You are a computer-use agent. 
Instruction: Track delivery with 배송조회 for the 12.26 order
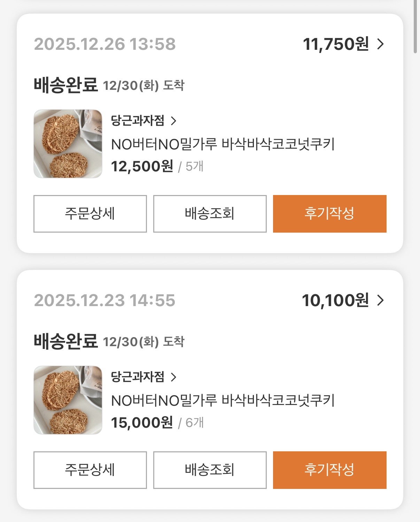pyautogui.click(x=210, y=214)
